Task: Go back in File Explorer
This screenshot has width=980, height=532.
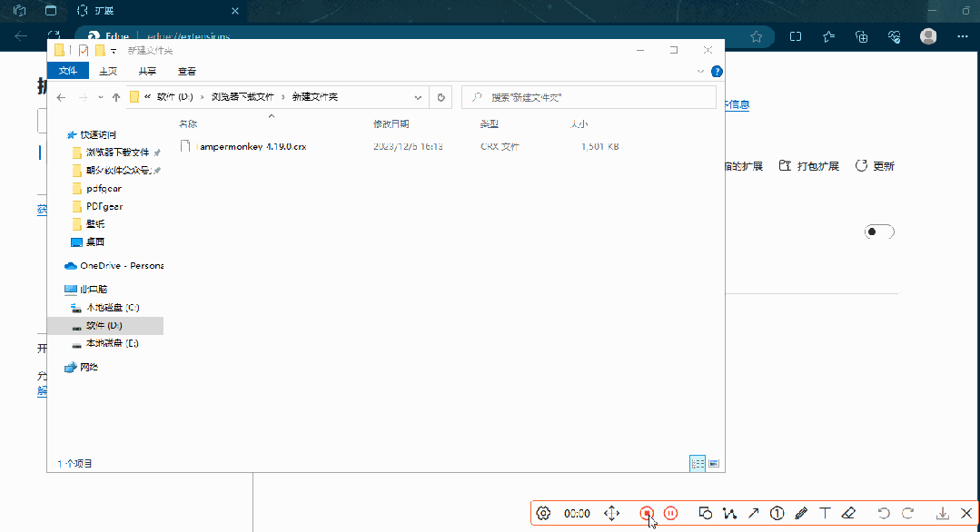Action: 61,97
